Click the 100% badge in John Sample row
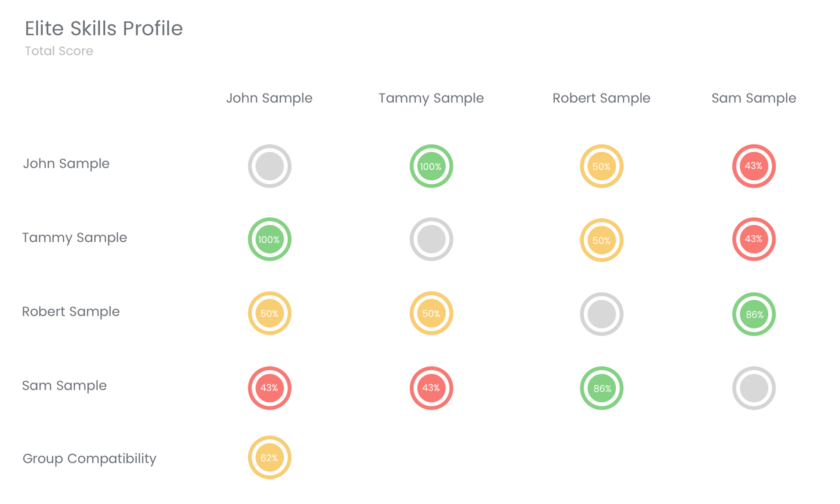Image resolution: width=840 pixels, height=504 pixels. 431,166
